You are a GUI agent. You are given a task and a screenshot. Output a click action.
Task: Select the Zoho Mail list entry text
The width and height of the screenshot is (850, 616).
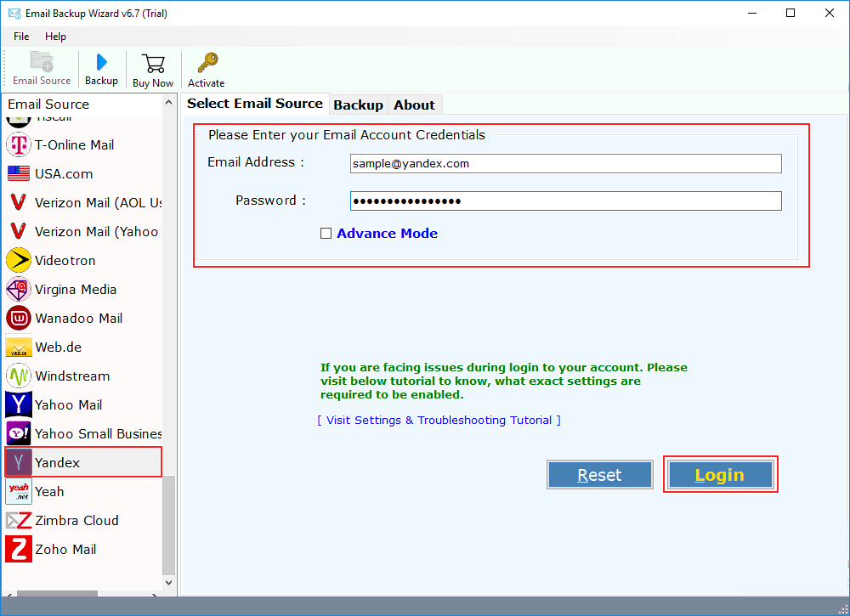click(x=65, y=550)
